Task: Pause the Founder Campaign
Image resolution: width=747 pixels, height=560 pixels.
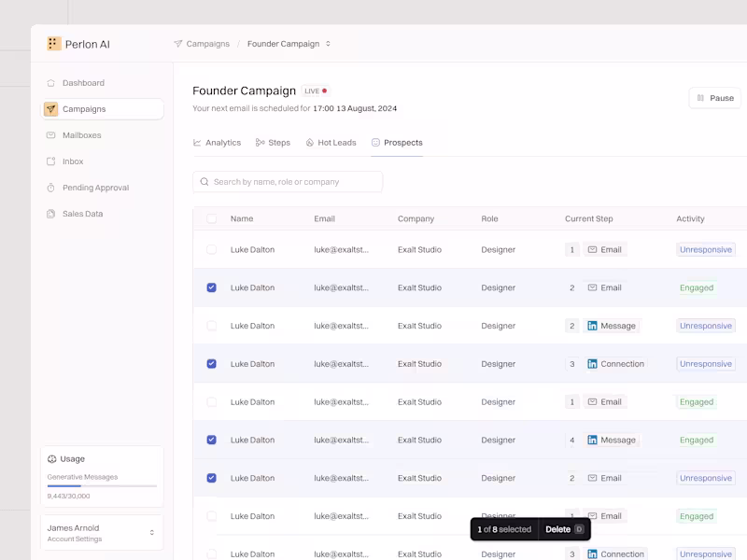Action: point(714,98)
